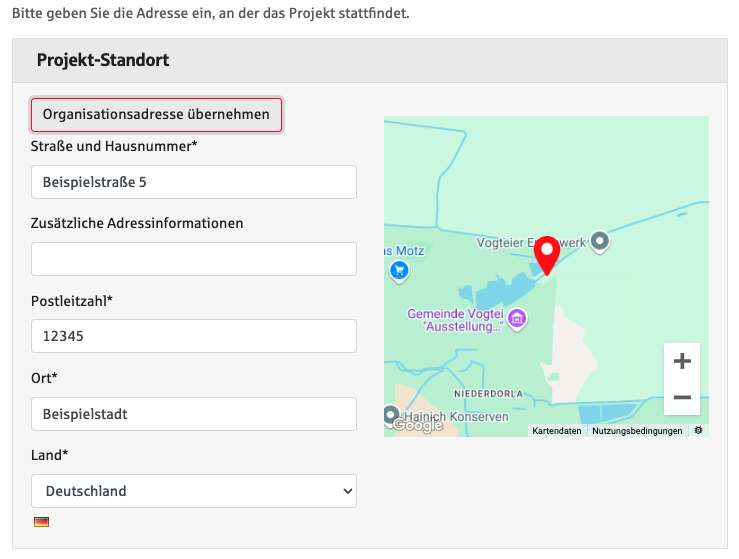Click the blue shopping cart map marker
The height and width of the screenshot is (559, 739).
pos(399,269)
